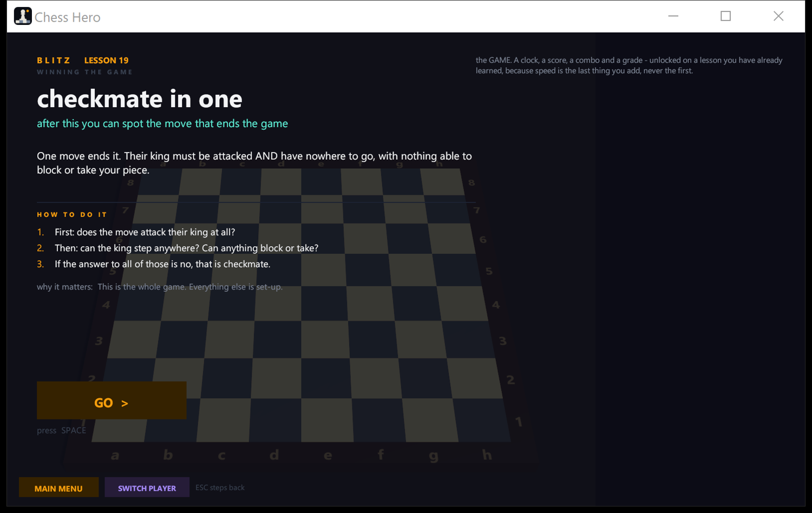Click 'One move ends it' paragraph
The width and height of the screenshot is (812, 513).
(254, 163)
